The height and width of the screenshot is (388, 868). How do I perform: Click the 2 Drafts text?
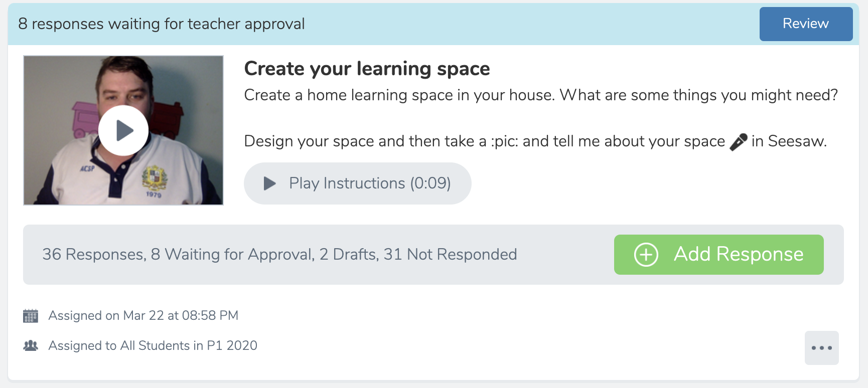(x=348, y=255)
